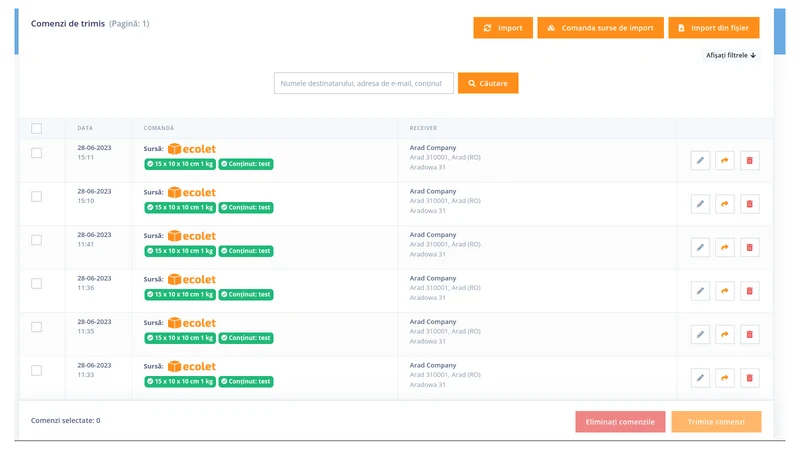Screen dimensions: 800x450
Task: Send the 11:35 order with arrow icon
Action: [724, 335]
